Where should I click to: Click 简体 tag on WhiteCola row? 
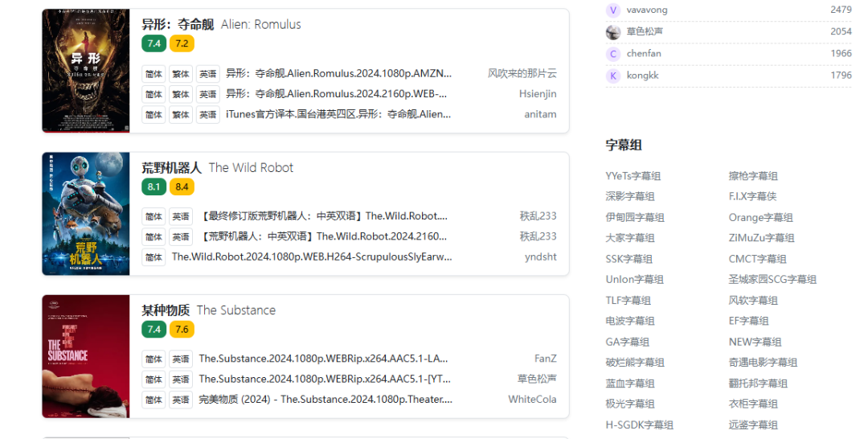coord(154,400)
